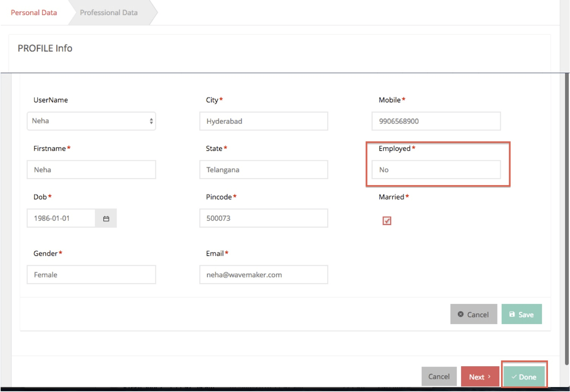Select the Pincode input field
The height and width of the screenshot is (392, 570).
(263, 219)
